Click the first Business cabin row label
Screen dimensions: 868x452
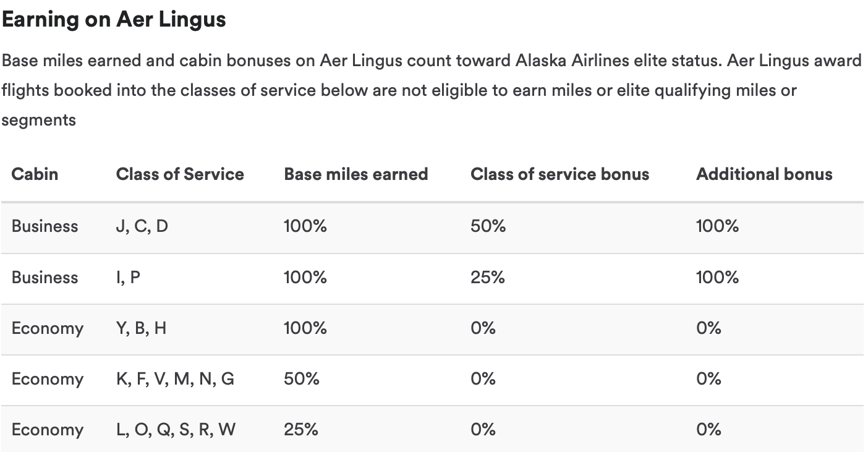45,226
